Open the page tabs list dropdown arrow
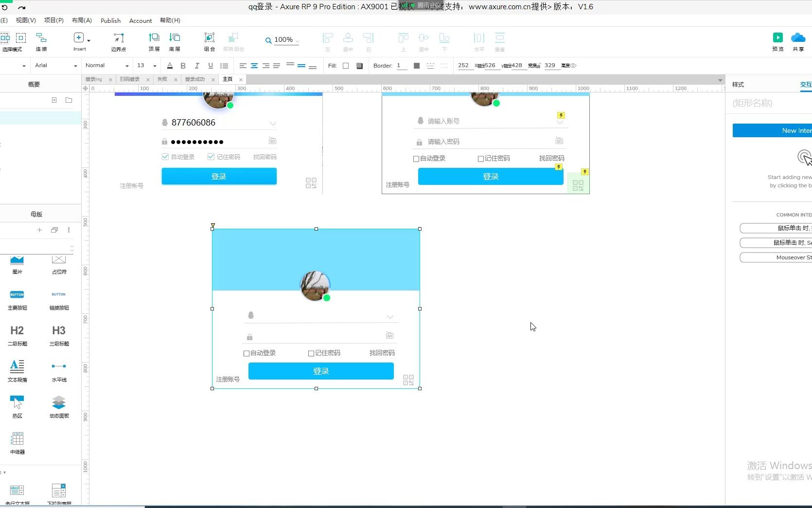This screenshot has height=508, width=812. coord(720,80)
